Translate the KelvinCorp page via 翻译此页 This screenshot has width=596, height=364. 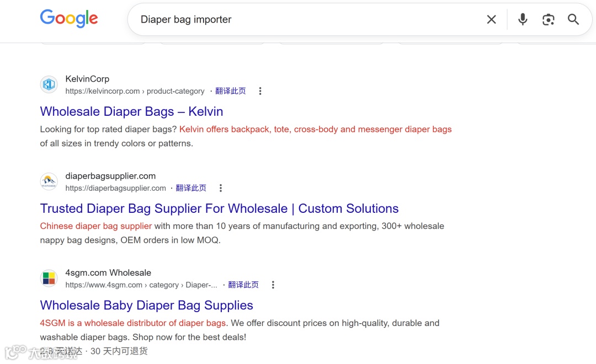tap(230, 91)
